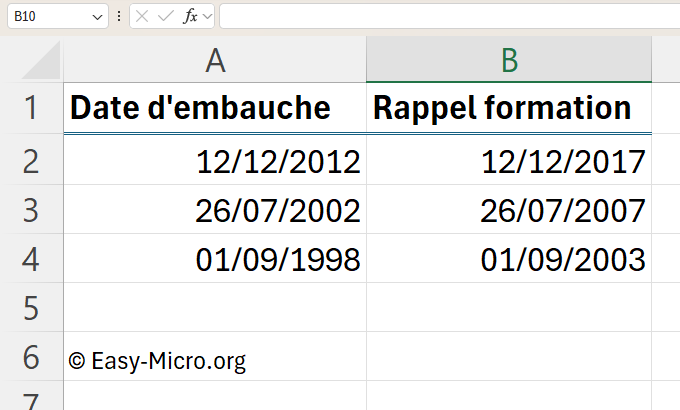Viewport: 680px width, 410px height.
Task: Select the Date d'embauche header cell
Action: tap(215, 108)
